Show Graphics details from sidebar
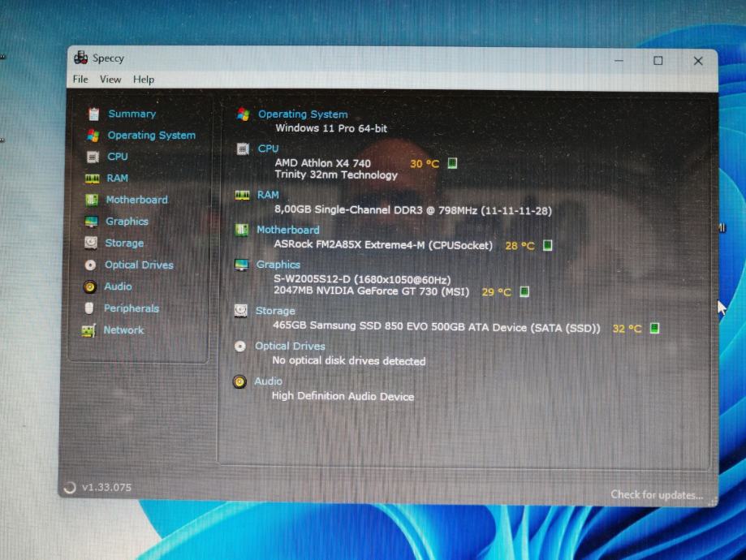The height and width of the screenshot is (560, 746). point(127,222)
